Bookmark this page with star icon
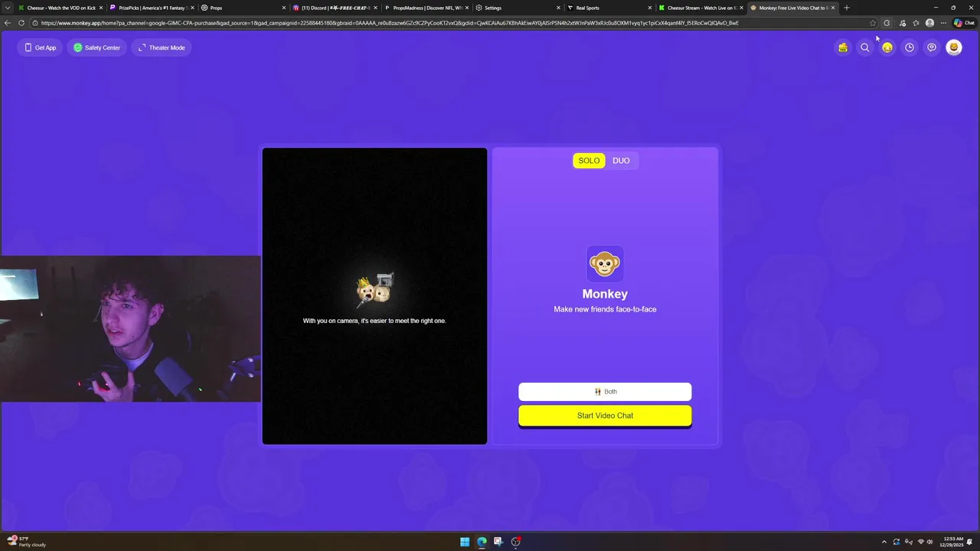 (x=873, y=23)
